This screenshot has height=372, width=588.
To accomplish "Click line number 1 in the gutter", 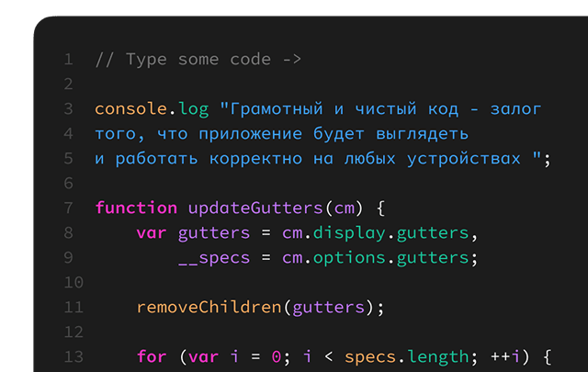I will 69,60.
